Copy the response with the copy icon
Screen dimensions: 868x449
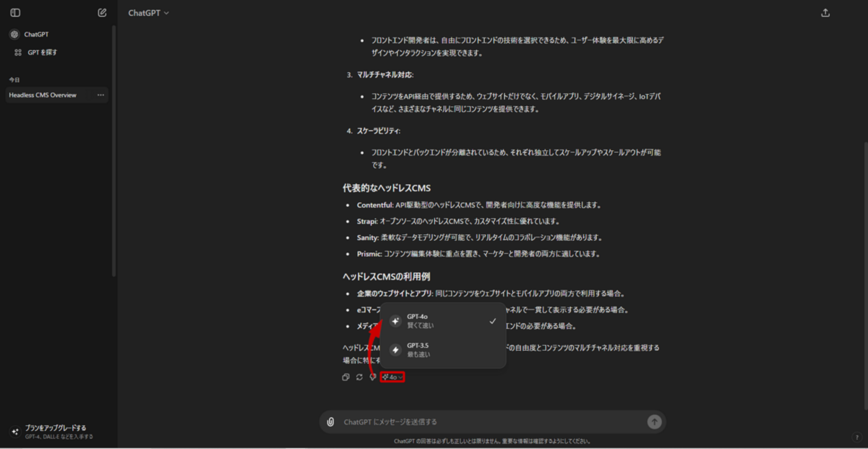pos(346,377)
